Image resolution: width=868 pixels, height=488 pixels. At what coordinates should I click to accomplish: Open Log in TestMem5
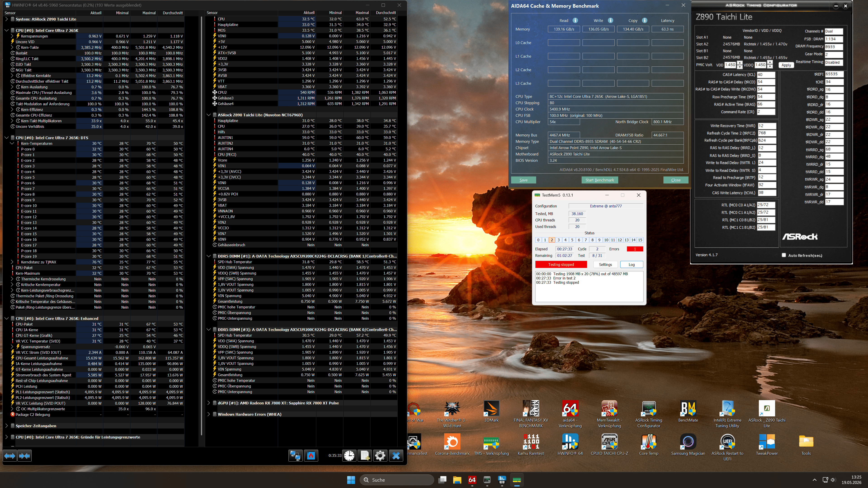click(632, 265)
